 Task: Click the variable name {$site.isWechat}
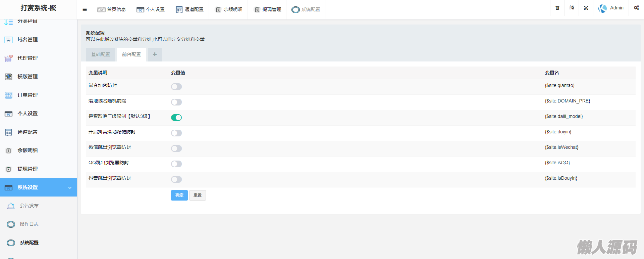coord(561,147)
